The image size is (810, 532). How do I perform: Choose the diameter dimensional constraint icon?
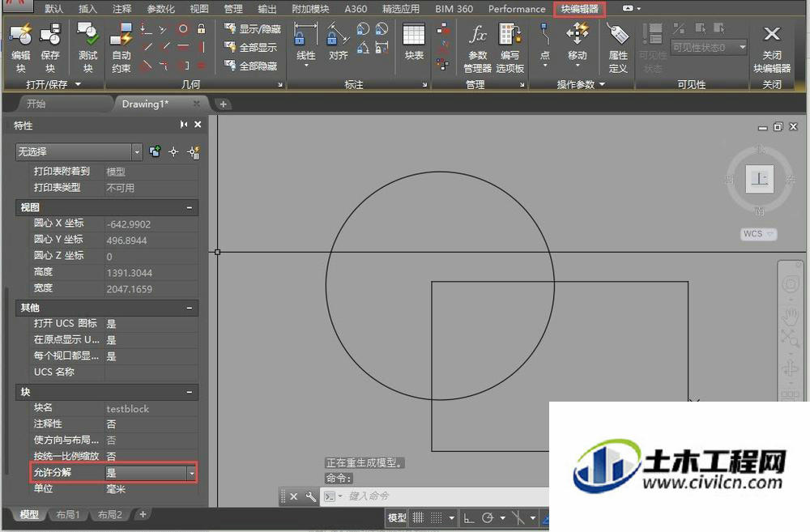382,29
